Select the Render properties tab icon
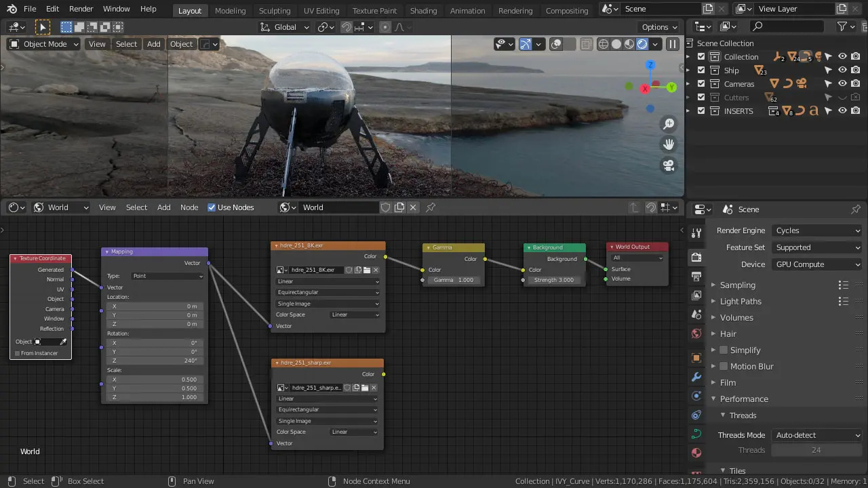The image size is (868, 488). pos(696,257)
